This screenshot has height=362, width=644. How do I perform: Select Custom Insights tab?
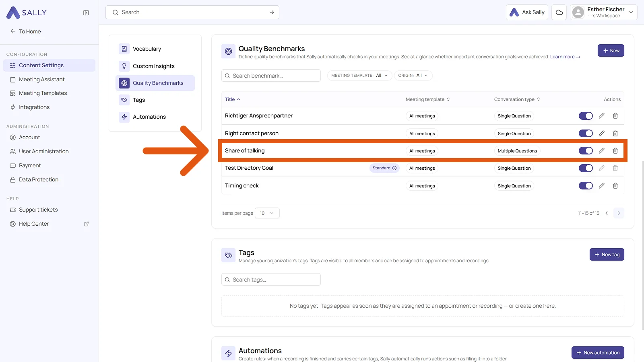click(155, 66)
